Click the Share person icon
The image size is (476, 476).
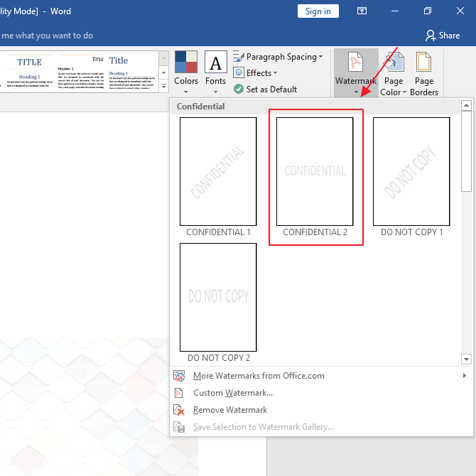pos(431,36)
